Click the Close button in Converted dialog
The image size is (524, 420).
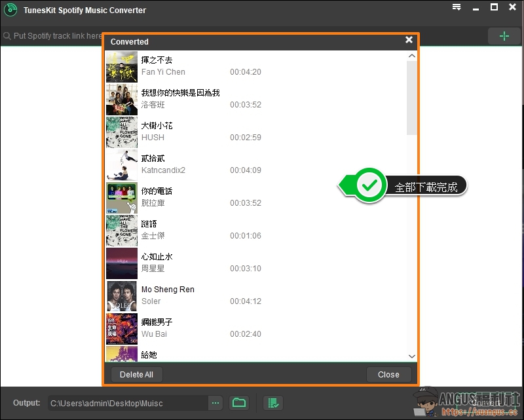point(388,375)
